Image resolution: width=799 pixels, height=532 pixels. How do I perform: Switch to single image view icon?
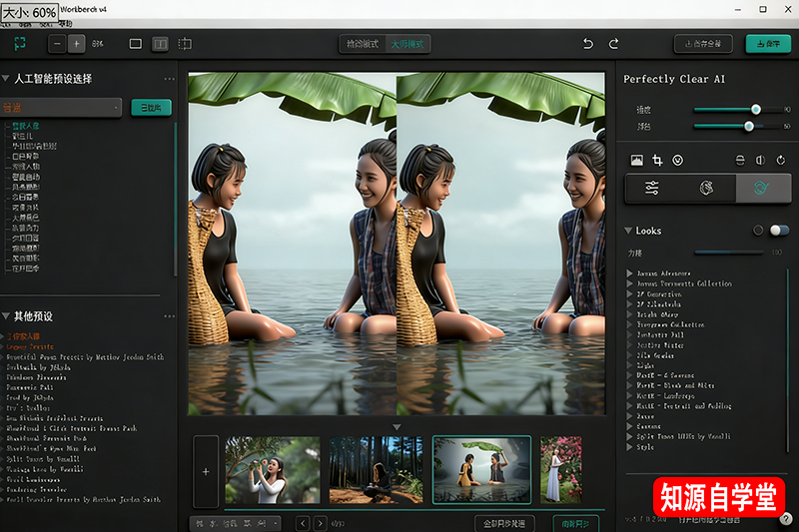pos(136,44)
